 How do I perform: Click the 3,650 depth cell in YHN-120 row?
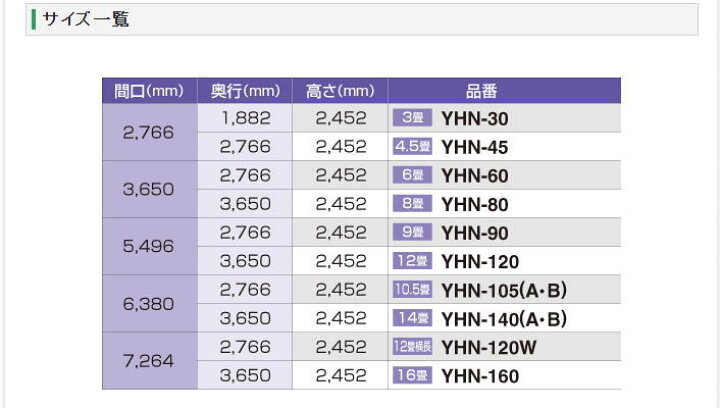point(245,261)
